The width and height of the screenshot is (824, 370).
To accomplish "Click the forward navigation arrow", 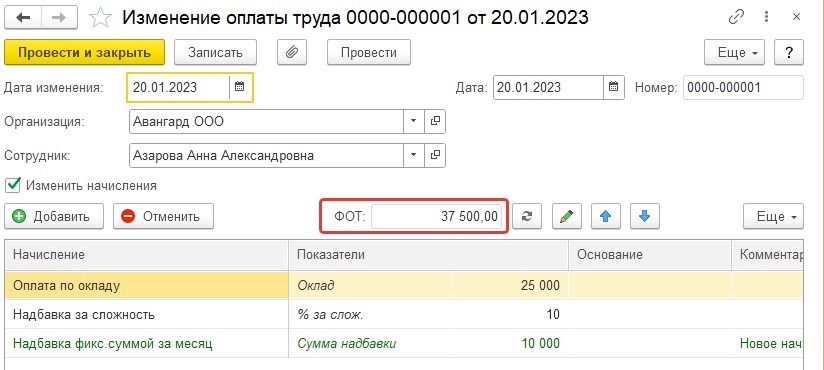I will (60, 18).
